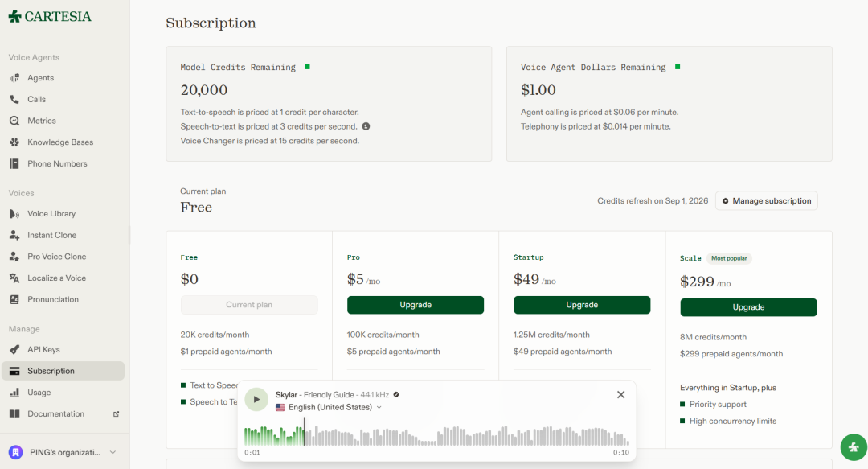Select Usage in the Manage section
868x469 pixels.
point(63,393)
